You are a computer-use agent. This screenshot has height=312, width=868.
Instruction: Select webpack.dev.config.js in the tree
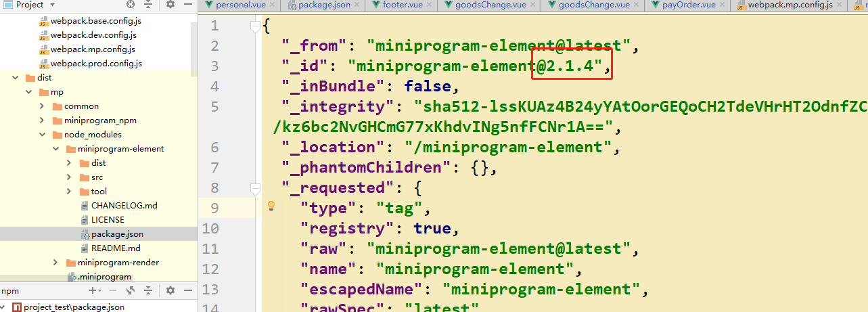coord(94,35)
